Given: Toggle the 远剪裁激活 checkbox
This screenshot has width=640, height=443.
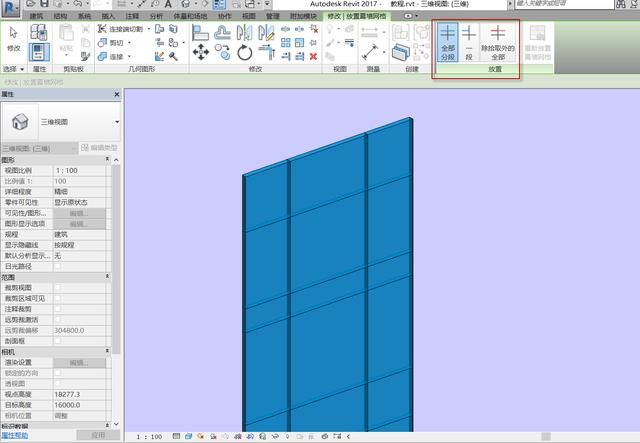Looking at the screenshot, I should coord(58,319).
